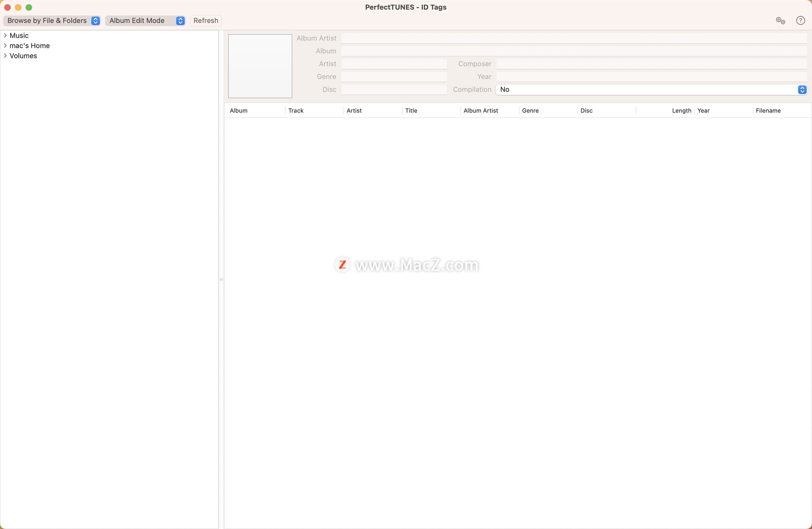The image size is (812, 529).
Task: Click the Artist input field
Action: click(x=394, y=64)
